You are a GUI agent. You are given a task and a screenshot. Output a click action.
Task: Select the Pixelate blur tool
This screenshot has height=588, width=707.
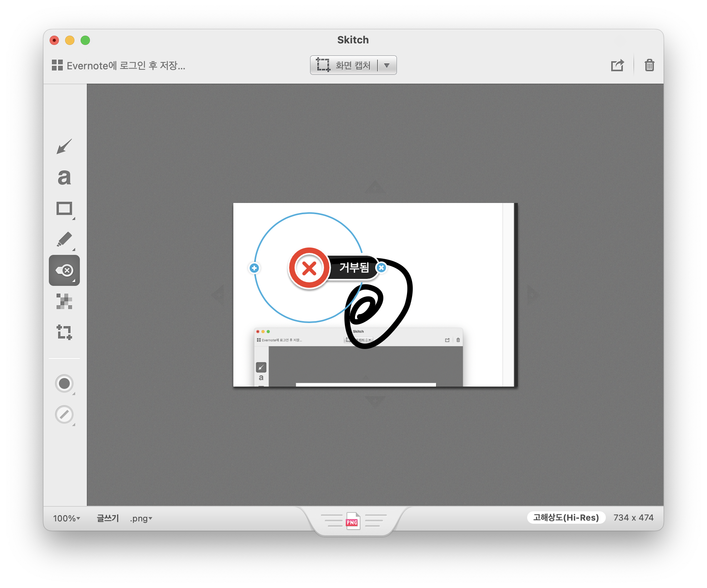[x=64, y=301]
